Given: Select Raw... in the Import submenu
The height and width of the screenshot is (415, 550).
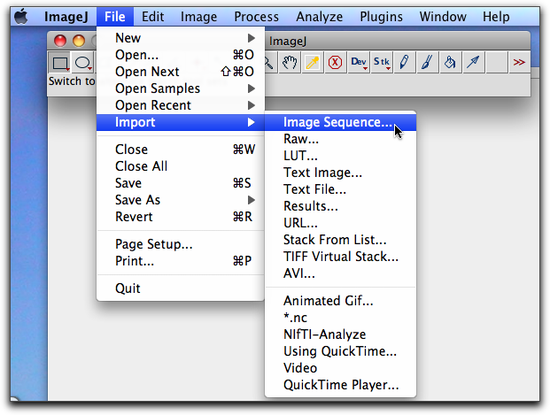Looking at the screenshot, I should coord(341,139).
